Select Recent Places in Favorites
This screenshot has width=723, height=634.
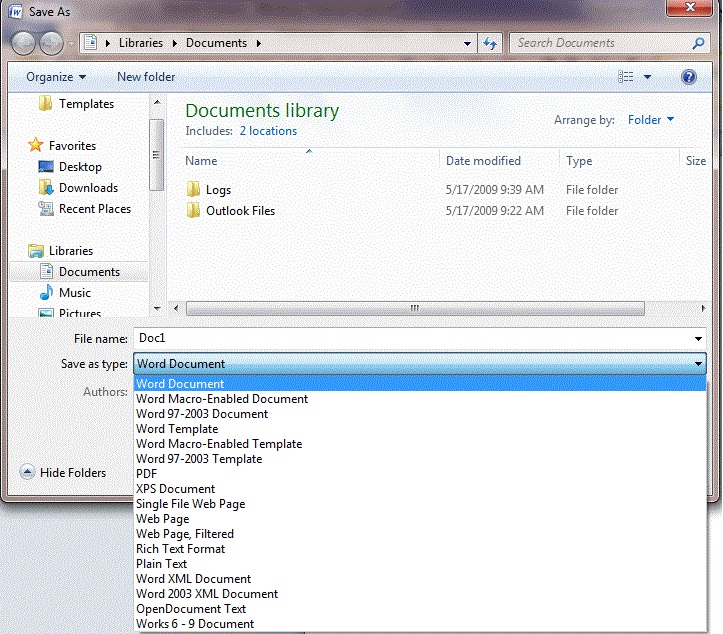click(85, 209)
